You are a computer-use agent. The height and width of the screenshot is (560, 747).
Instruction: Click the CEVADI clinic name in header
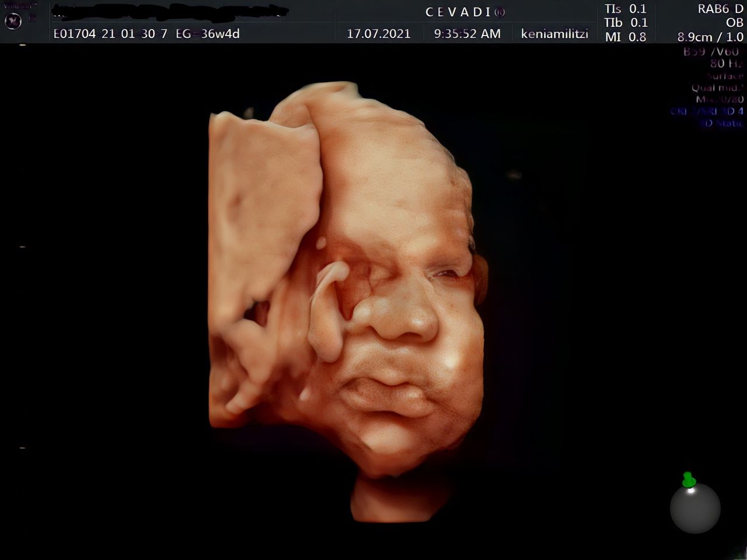(x=465, y=12)
